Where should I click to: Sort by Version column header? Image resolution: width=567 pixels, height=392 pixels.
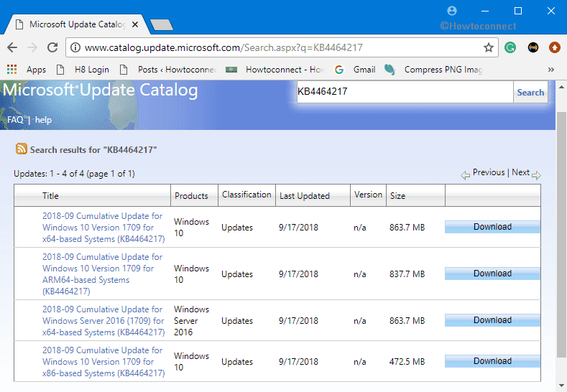point(368,195)
